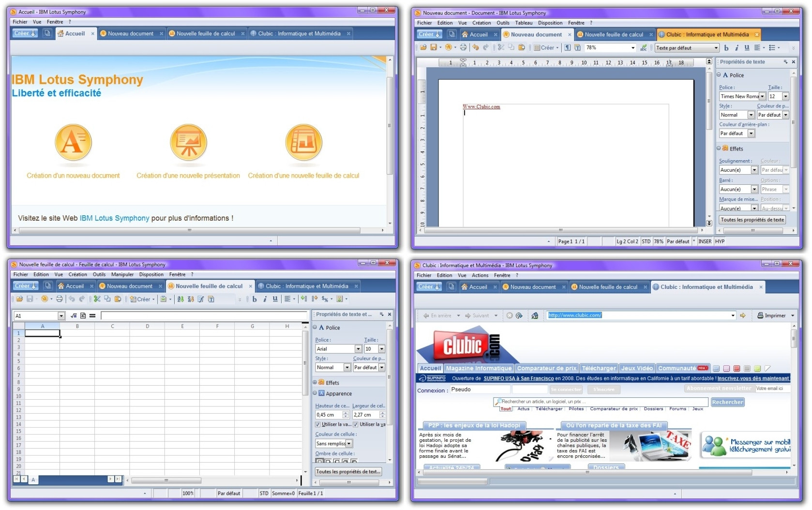Click the Bold icon in the spreadsheet window toolbar
Screen dimensions: 812x510
pos(255,299)
